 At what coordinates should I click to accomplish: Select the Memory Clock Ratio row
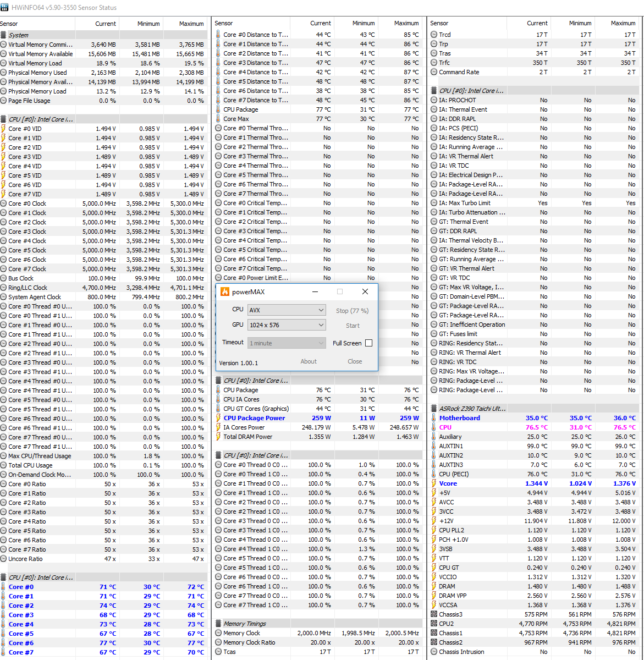[x=318, y=642]
